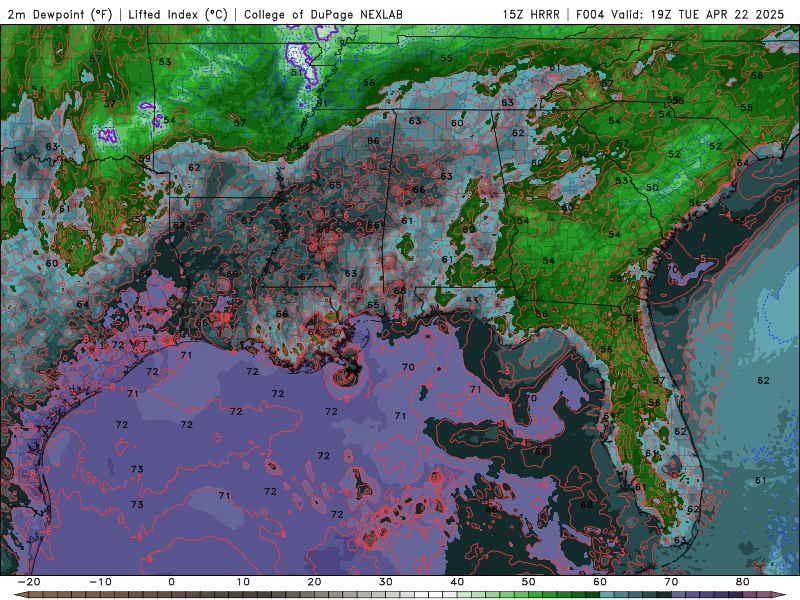The width and height of the screenshot is (800, 600).
Task: Click the "F004 Valid: 19Z TUE APR 22 2025" text
Action: 680,14
